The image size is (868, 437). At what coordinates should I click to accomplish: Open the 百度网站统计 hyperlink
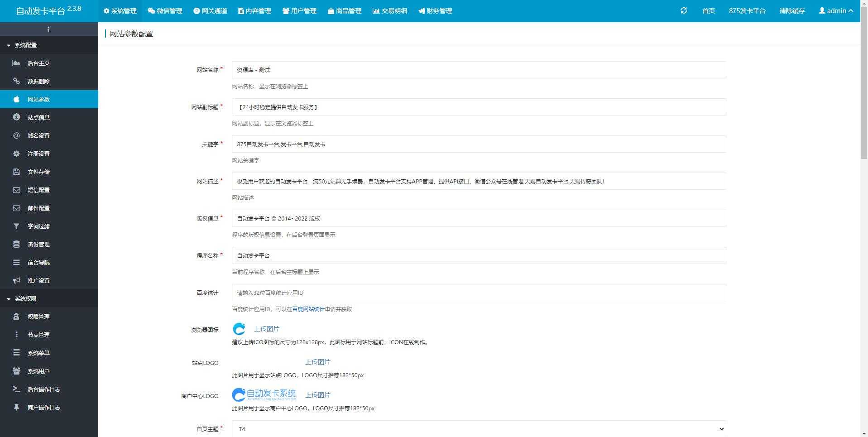(x=308, y=309)
